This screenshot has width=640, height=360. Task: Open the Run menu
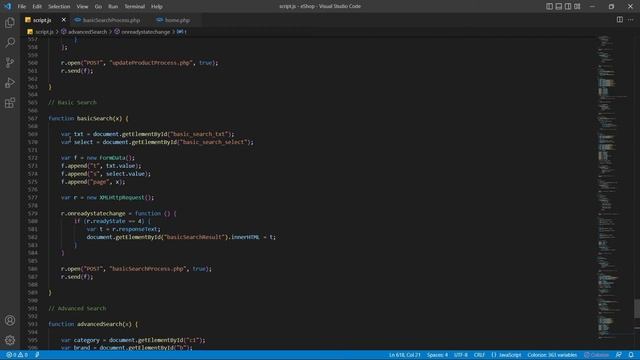[x=113, y=7]
